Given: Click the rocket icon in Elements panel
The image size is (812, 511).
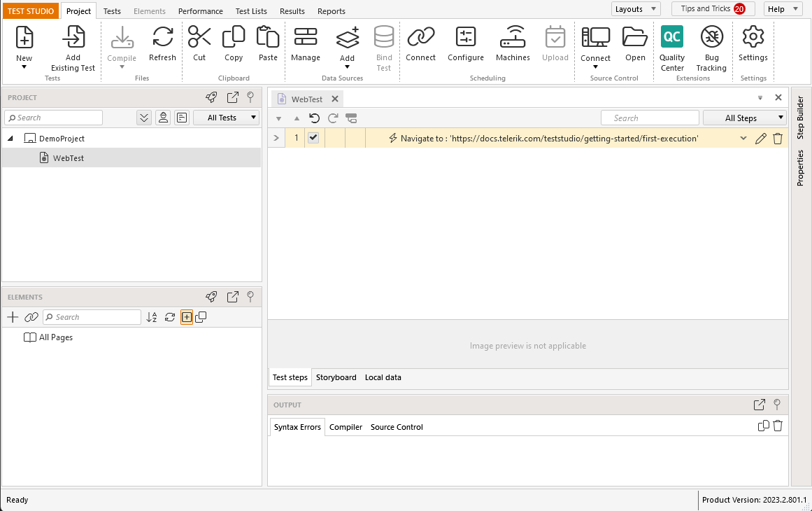Looking at the screenshot, I should (x=211, y=296).
